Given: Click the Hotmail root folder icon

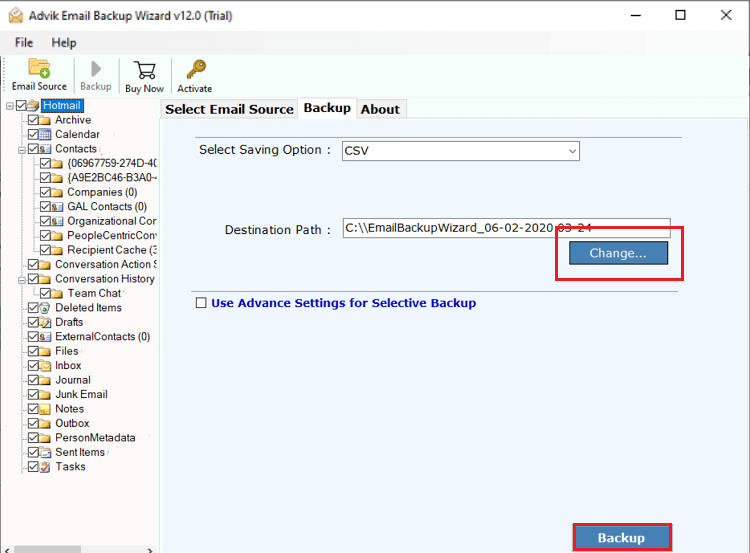Looking at the screenshot, I should click(x=33, y=105).
